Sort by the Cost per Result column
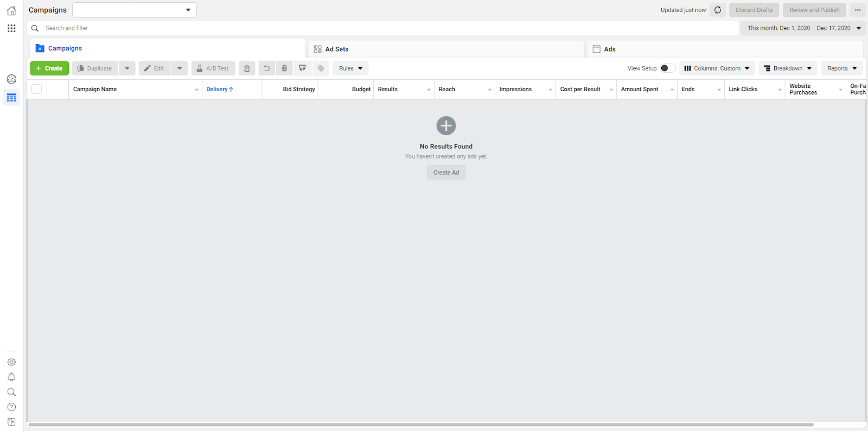This screenshot has width=868, height=431. coord(580,90)
